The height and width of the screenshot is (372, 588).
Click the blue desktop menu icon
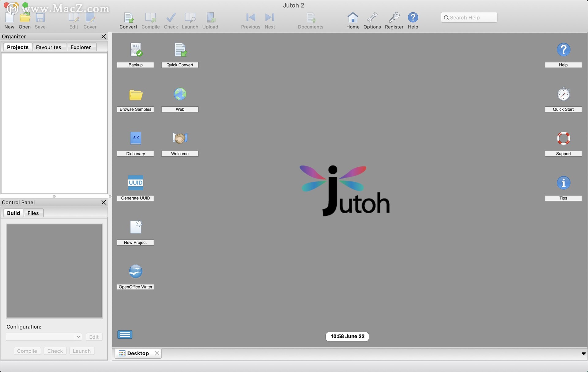125,335
